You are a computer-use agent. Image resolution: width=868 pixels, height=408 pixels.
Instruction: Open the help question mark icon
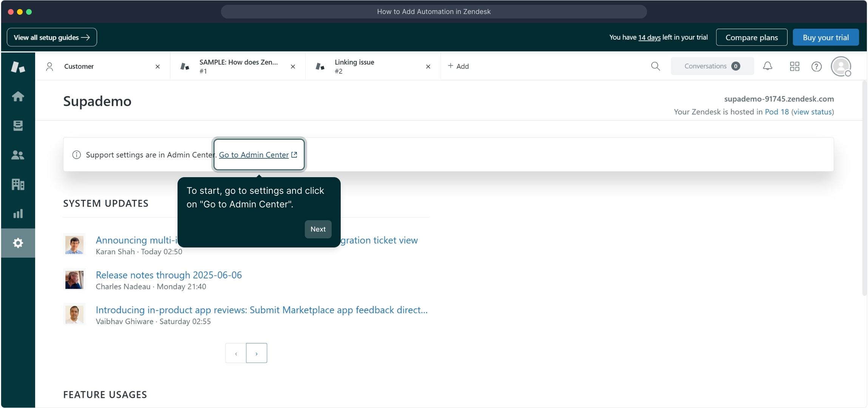(816, 66)
